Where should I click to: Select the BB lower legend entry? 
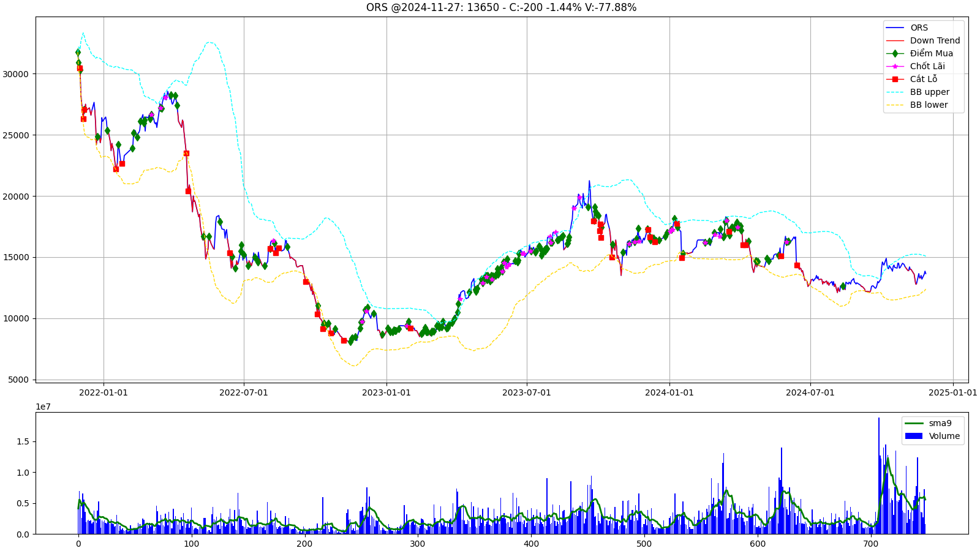tap(917, 105)
